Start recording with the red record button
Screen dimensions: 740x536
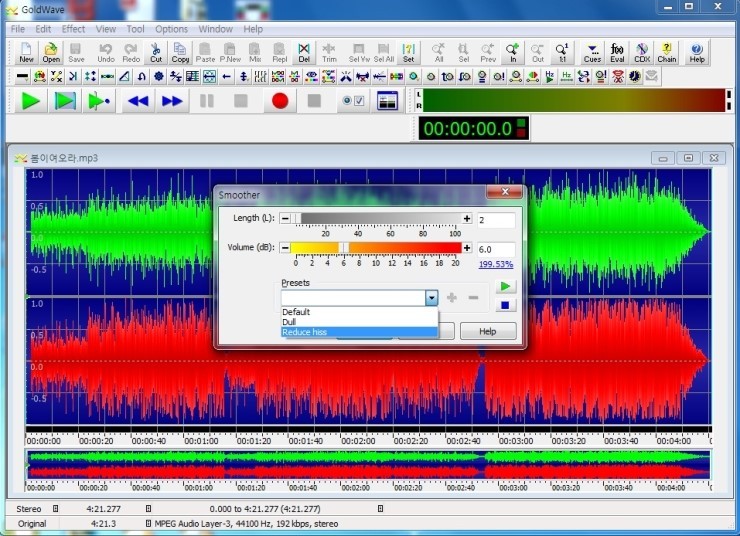pyautogui.click(x=280, y=101)
